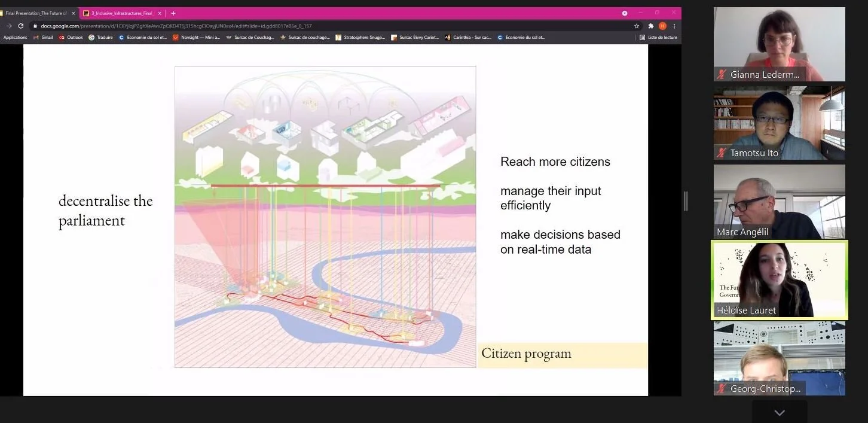Click Georg-Christop... muted microphone icon
The width and height of the screenshot is (868, 423).
(x=722, y=389)
